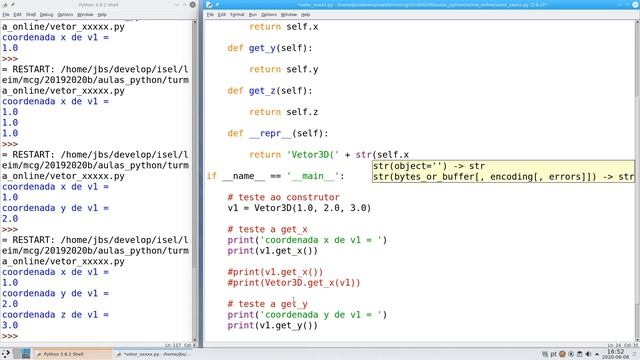This screenshot has height=360, width=640.
Task: Switch to first virtual desktop in pager
Action: point(17,354)
